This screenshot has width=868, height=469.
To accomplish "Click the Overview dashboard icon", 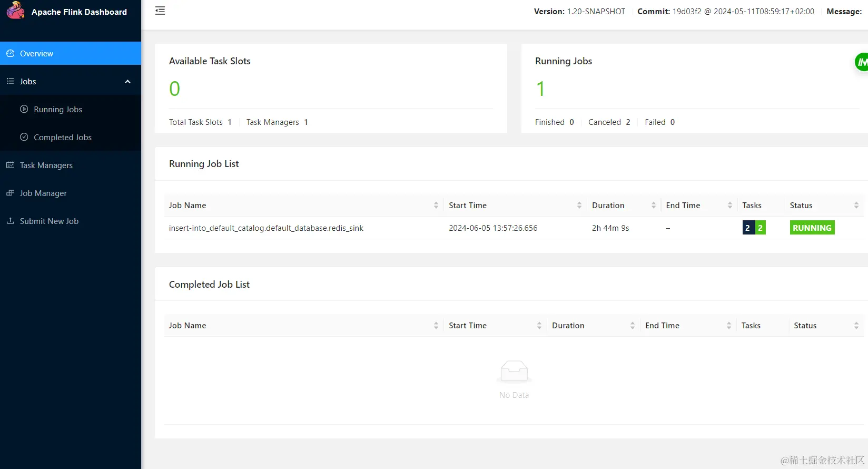I will 10,53.
